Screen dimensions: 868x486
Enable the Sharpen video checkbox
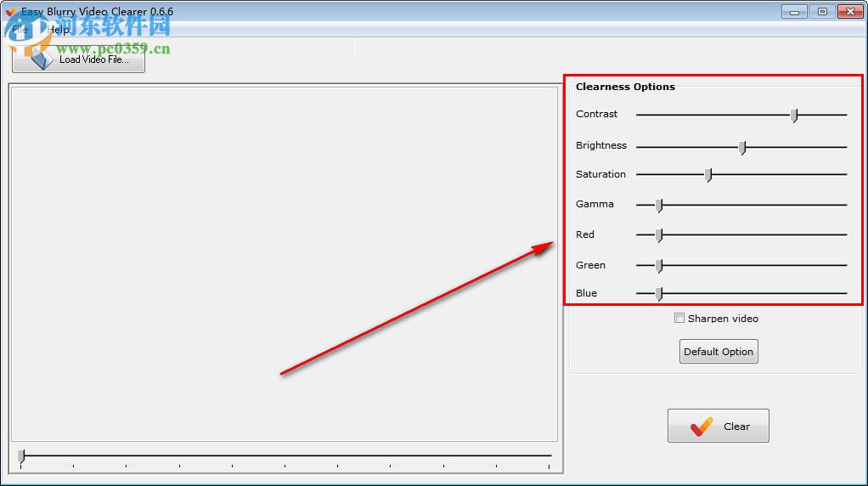pyautogui.click(x=679, y=318)
